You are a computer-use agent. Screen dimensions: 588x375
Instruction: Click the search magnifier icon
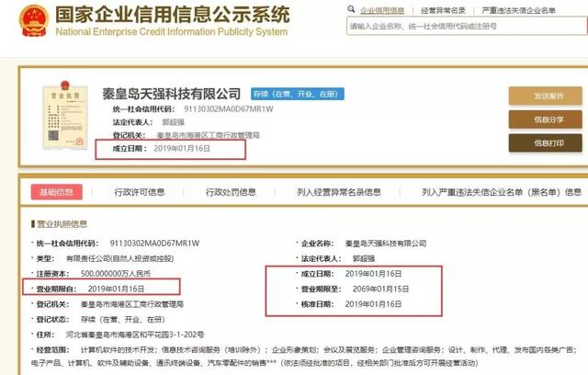point(351,9)
